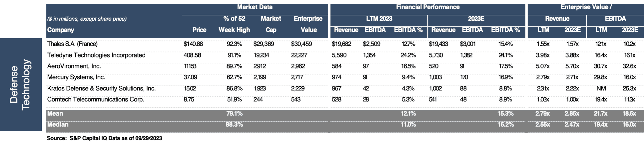Screen dimensions: 644x147
Task: Select Mercury Systems 62.7% week-high value
Action: tap(234, 77)
